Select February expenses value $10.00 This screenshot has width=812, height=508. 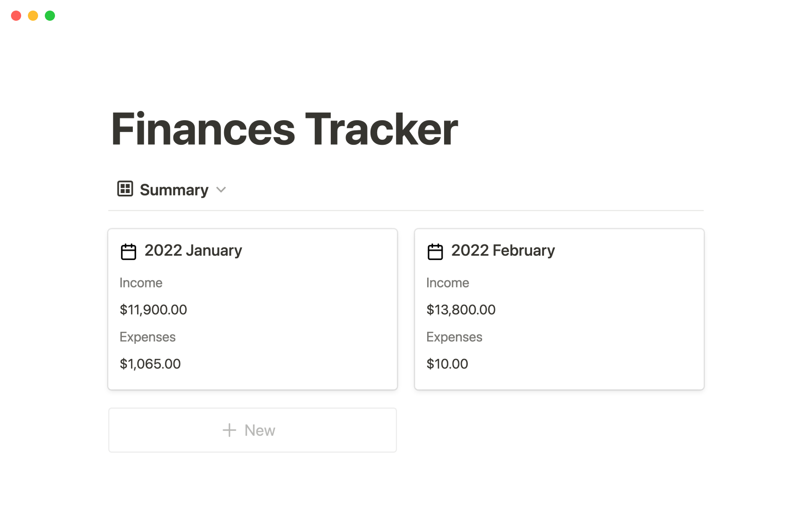[447, 364]
